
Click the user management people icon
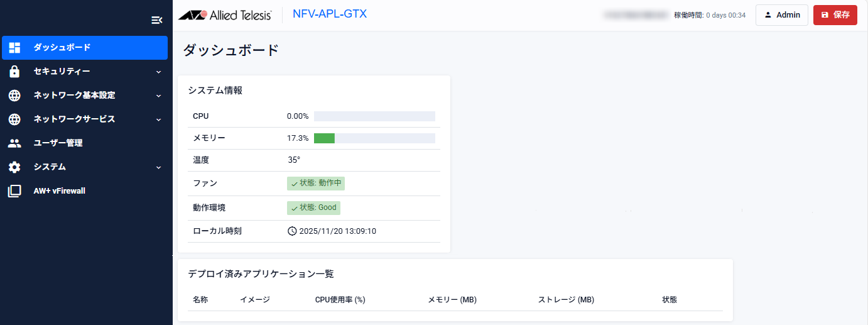pos(14,143)
